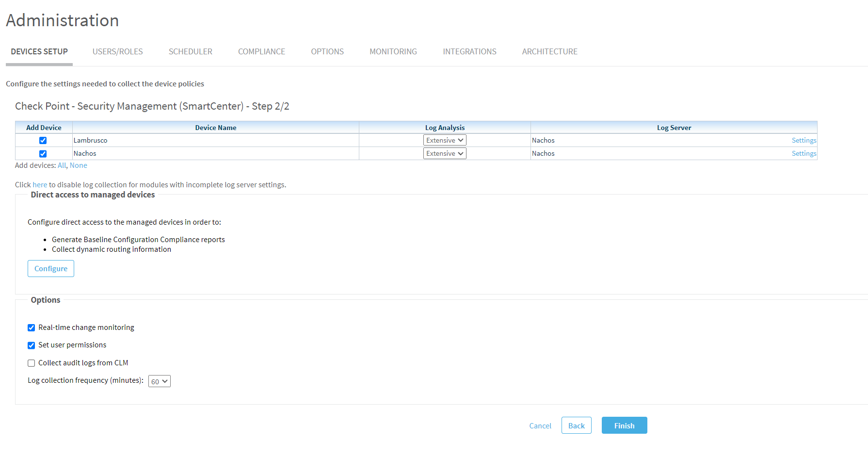Switch to the Users/Roles tab
Image resolution: width=868 pixels, height=474 pixels.
click(117, 51)
